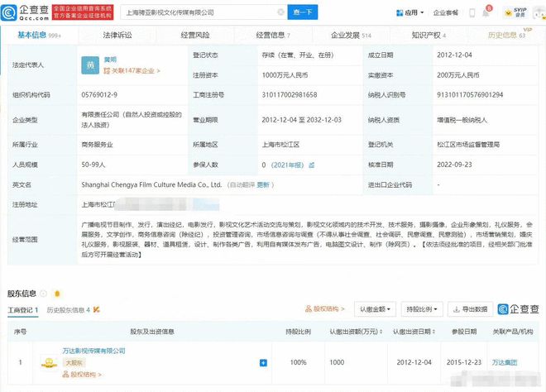This screenshot has width=546, height=392.
Task: Click the orange bell icon beside 股东信息
Action: point(57,294)
